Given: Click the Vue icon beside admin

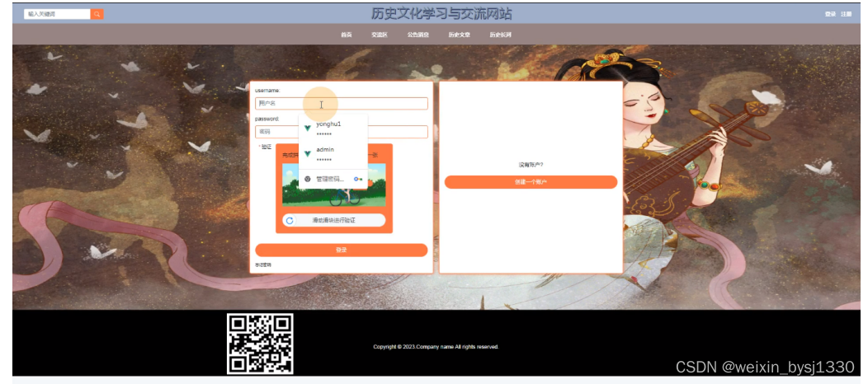Looking at the screenshot, I should click(307, 153).
